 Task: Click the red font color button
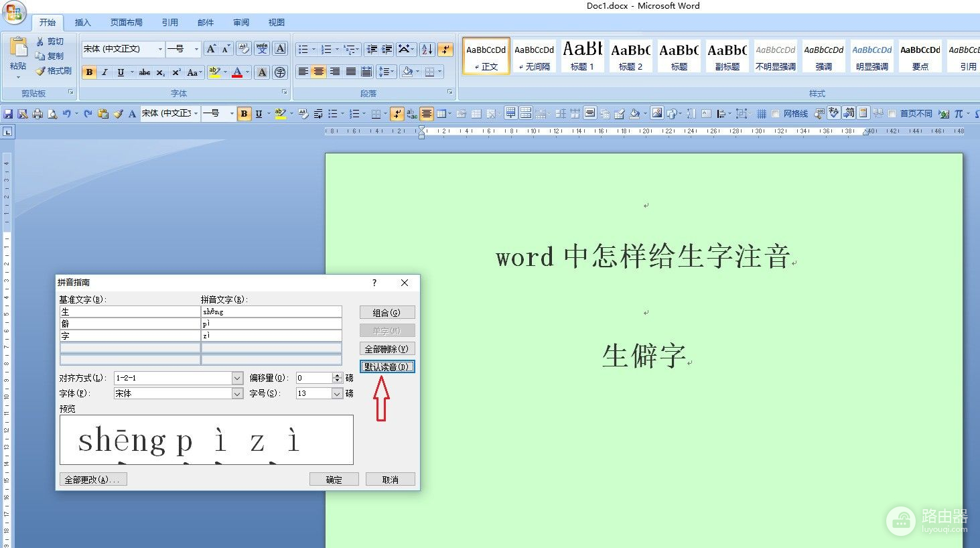pyautogui.click(x=236, y=72)
